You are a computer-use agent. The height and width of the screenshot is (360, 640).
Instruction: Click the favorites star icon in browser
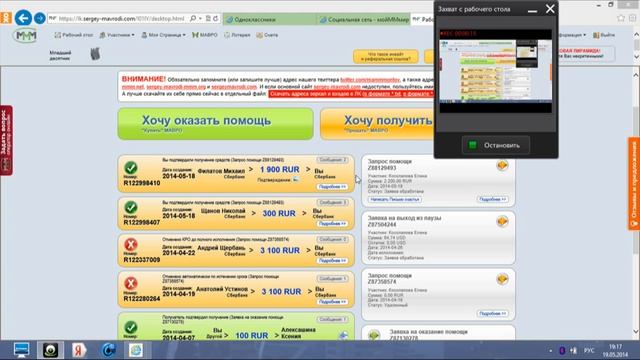coord(621,18)
